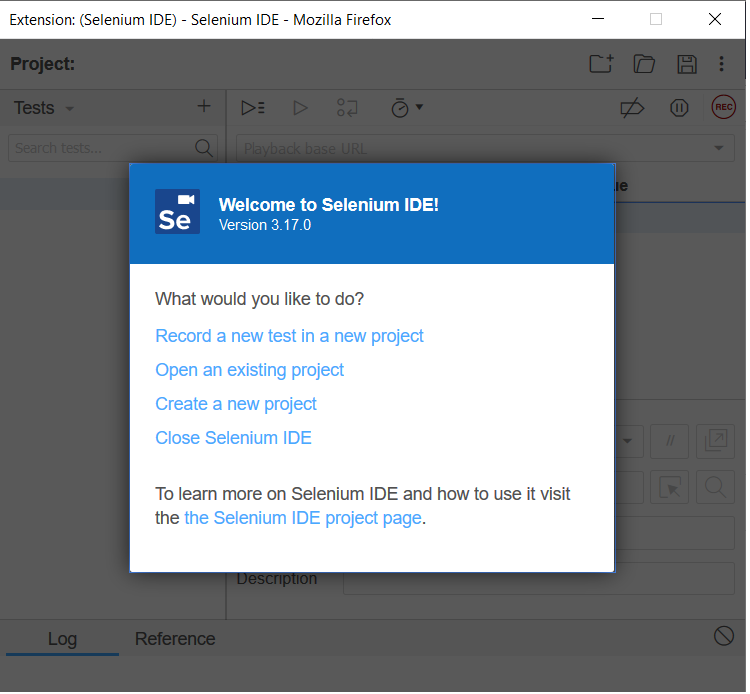Click the search tests magnifier icon
The image size is (750, 694).
(x=204, y=148)
